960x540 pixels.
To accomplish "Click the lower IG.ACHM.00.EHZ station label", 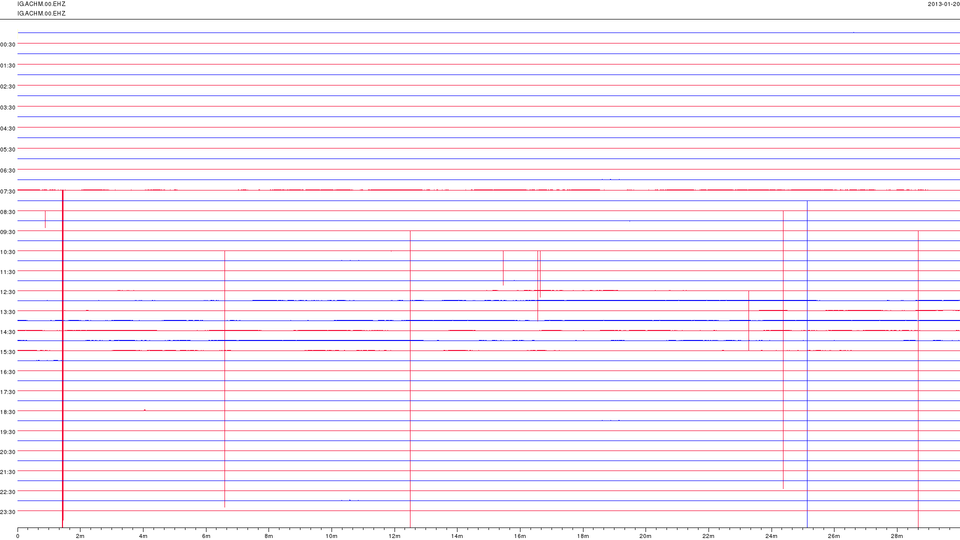I will 42,13.
